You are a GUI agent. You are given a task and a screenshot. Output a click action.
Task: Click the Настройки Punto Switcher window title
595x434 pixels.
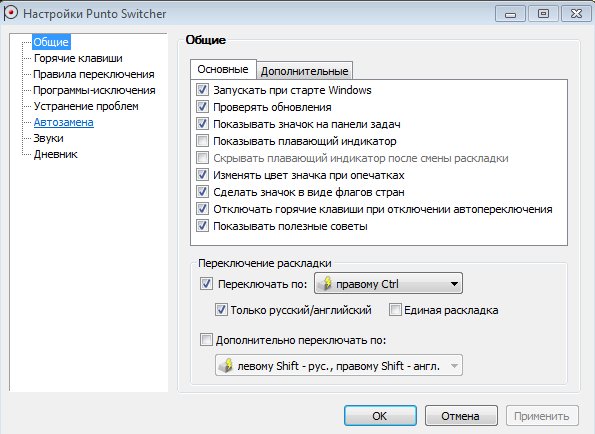pos(94,14)
